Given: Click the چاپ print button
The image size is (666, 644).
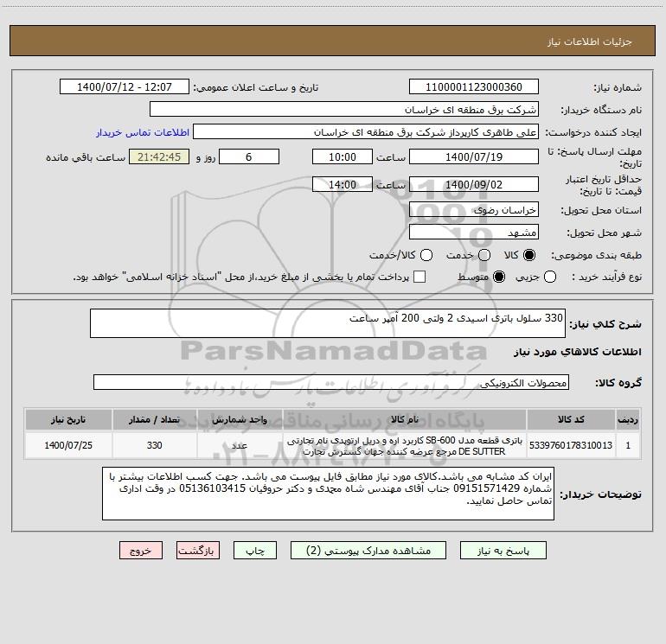Looking at the screenshot, I should [x=255, y=551].
